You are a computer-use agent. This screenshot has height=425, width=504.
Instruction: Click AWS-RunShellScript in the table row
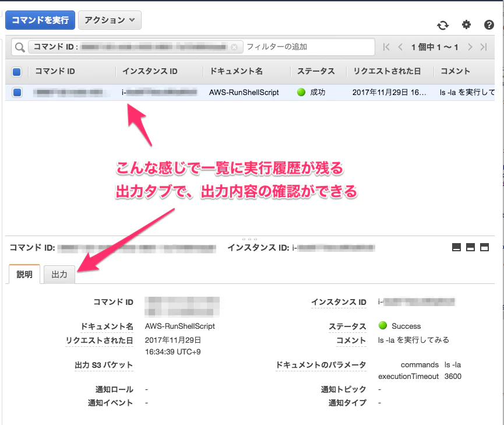(x=244, y=92)
